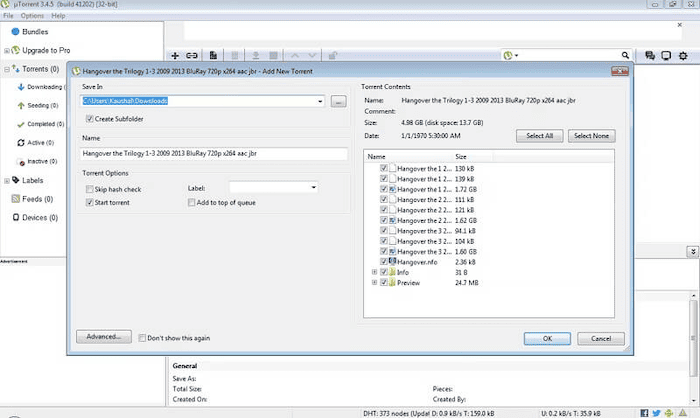Open the Help menu
The image size is (700, 418).
click(x=59, y=16)
